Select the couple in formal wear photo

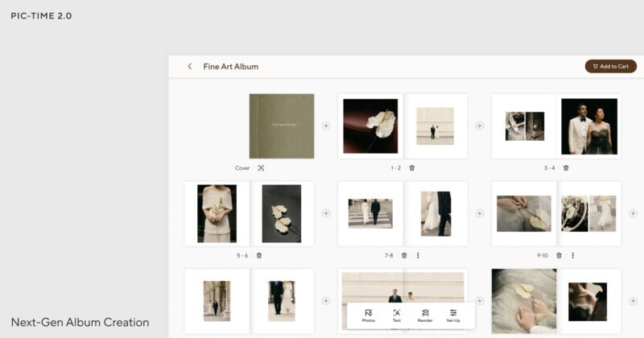(x=588, y=126)
